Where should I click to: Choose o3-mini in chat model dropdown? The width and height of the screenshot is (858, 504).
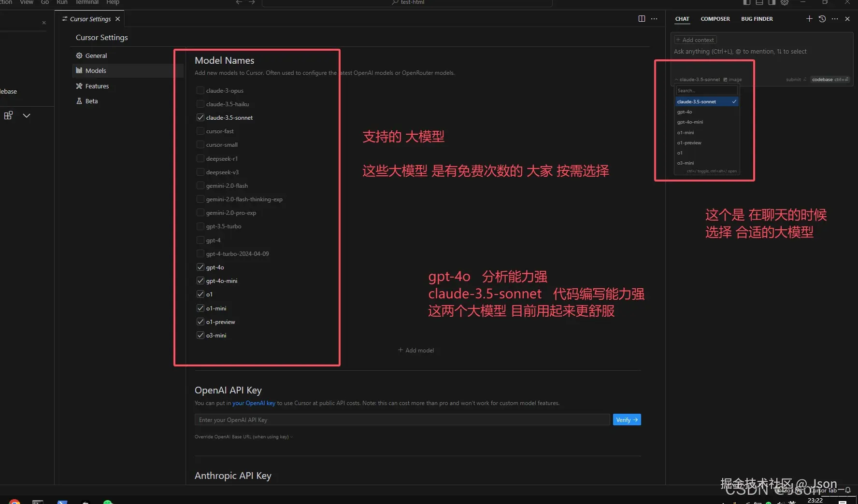tap(707, 163)
